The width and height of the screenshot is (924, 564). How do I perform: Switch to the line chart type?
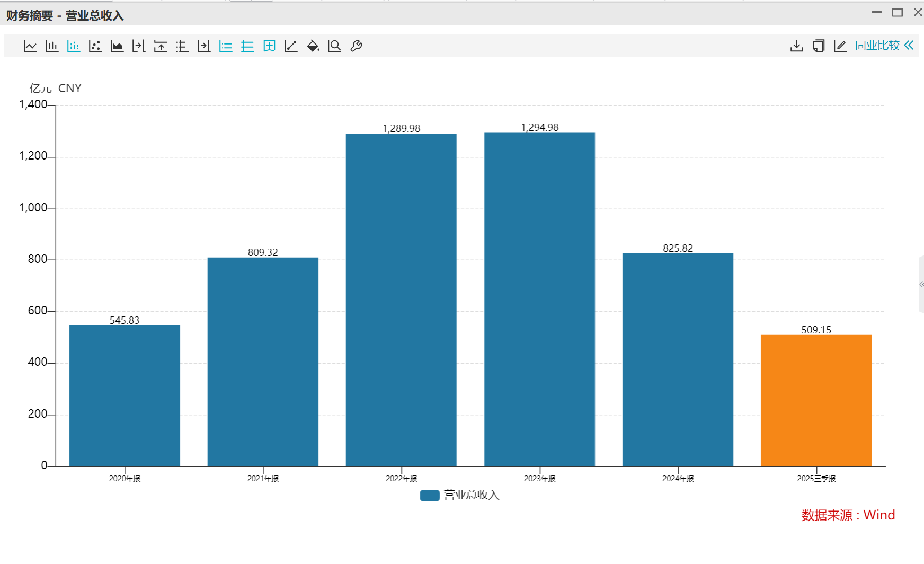[x=30, y=46]
